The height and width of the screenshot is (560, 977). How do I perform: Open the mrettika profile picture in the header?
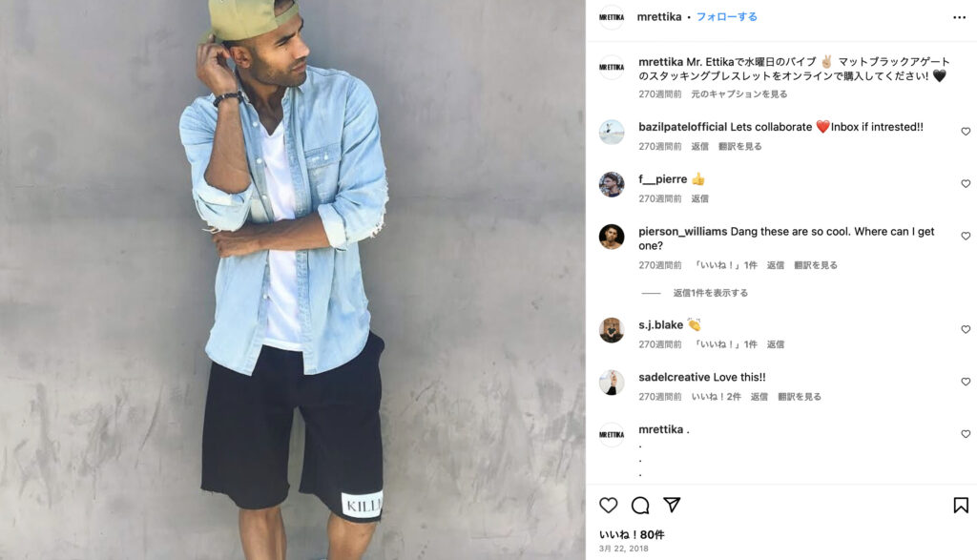pos(612,17)
